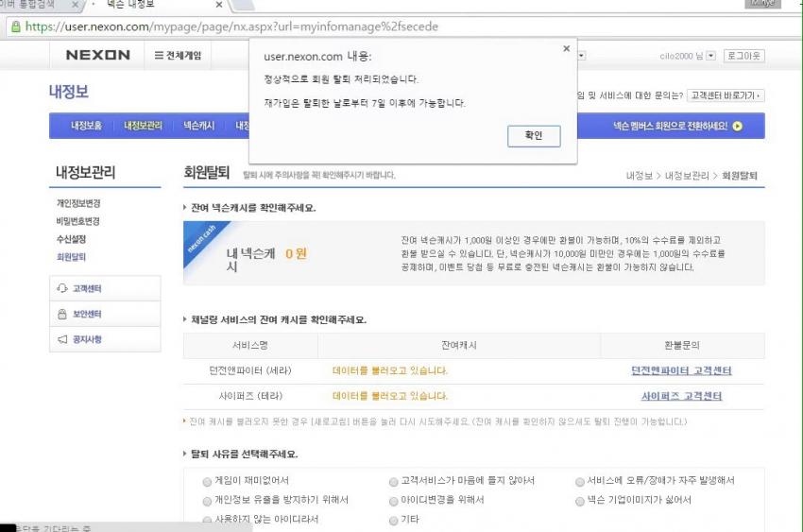
Task: Choose the 기타 radio option
Action: [x=394, y=520]
